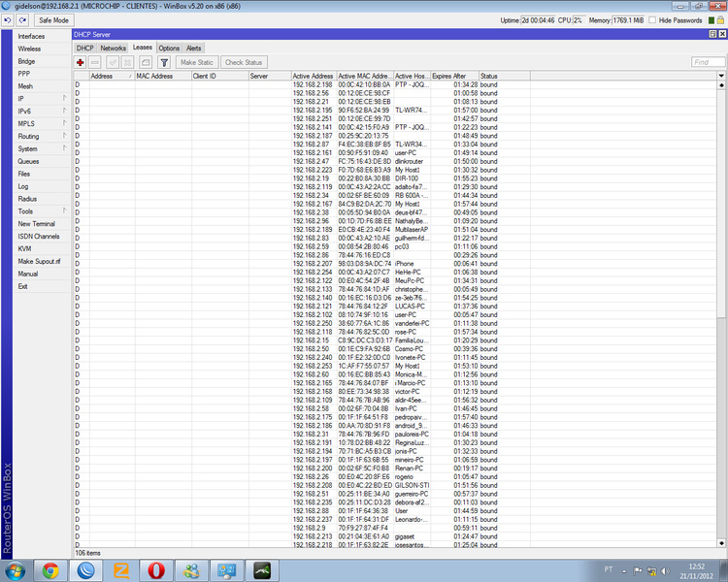Click the volume speaker tray icon

665,571
